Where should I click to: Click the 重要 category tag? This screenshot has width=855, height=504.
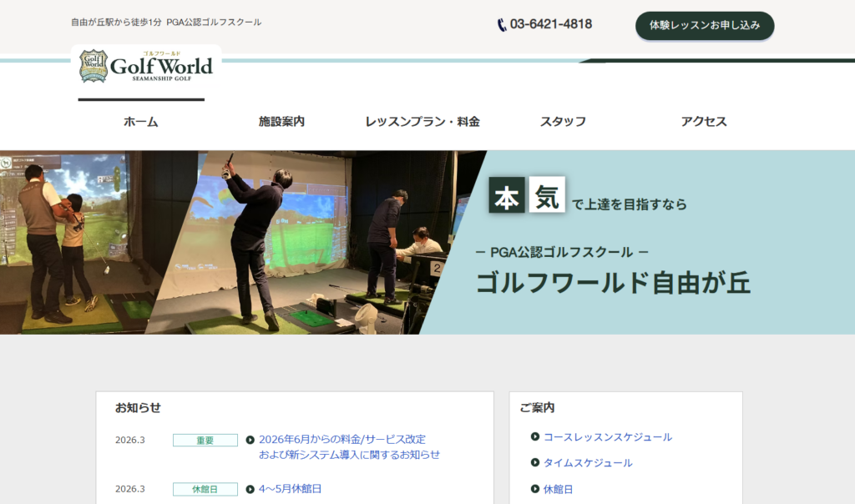click(205, 440)
